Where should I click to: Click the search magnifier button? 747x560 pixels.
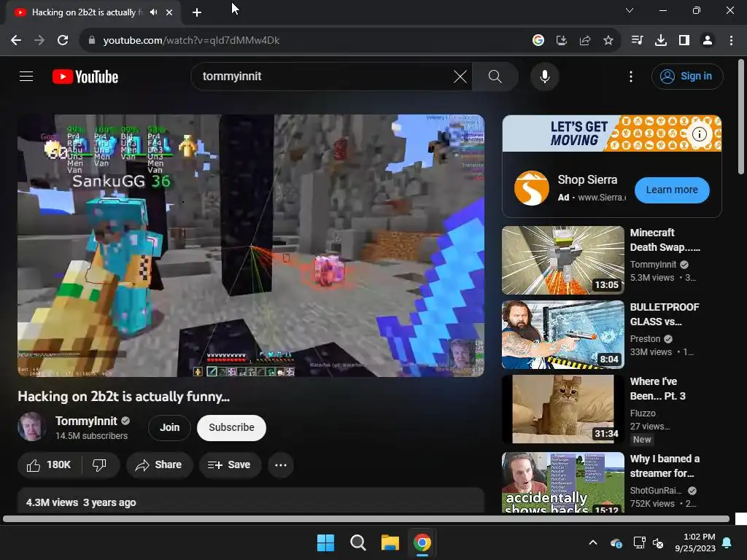[495, 76]
